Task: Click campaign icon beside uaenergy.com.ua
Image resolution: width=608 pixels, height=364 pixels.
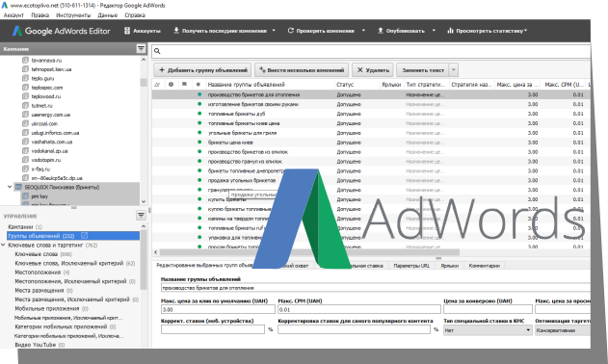Action: 25,115
